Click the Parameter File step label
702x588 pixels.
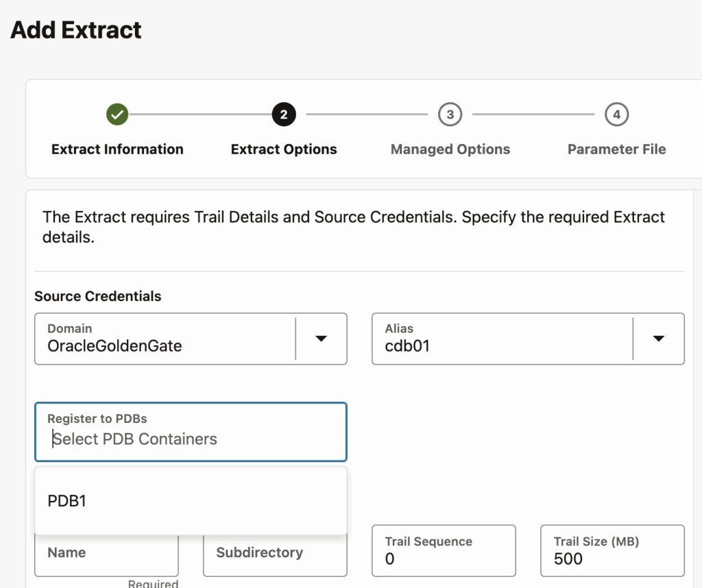click(616, 149)
